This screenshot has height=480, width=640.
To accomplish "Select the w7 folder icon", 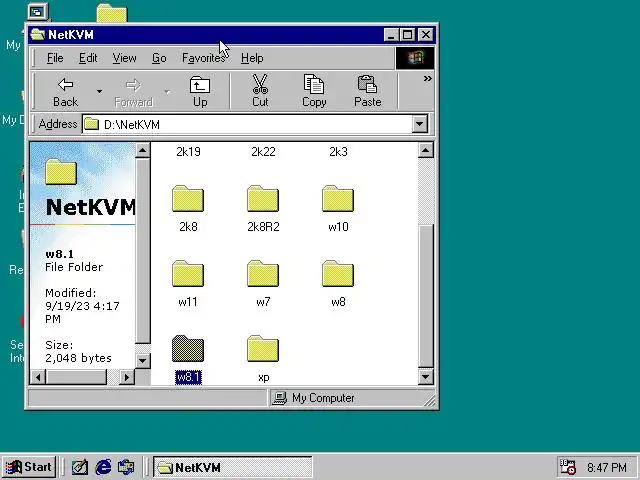I will (x=263, y=274).
